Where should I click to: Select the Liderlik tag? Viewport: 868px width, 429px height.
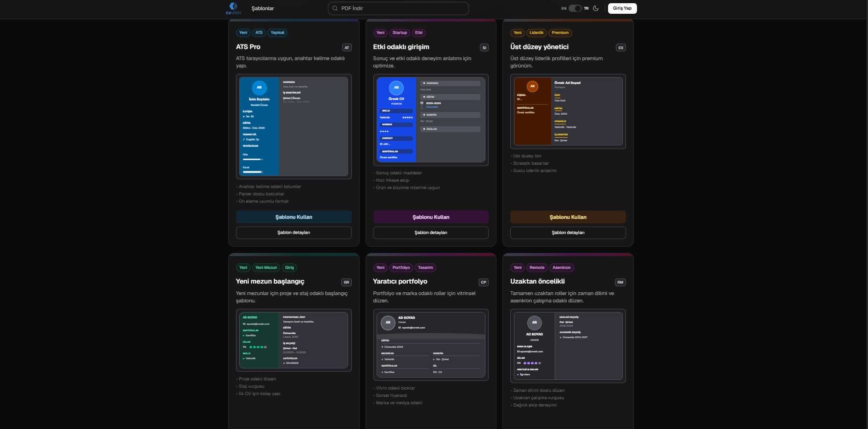tap(536, 33)
